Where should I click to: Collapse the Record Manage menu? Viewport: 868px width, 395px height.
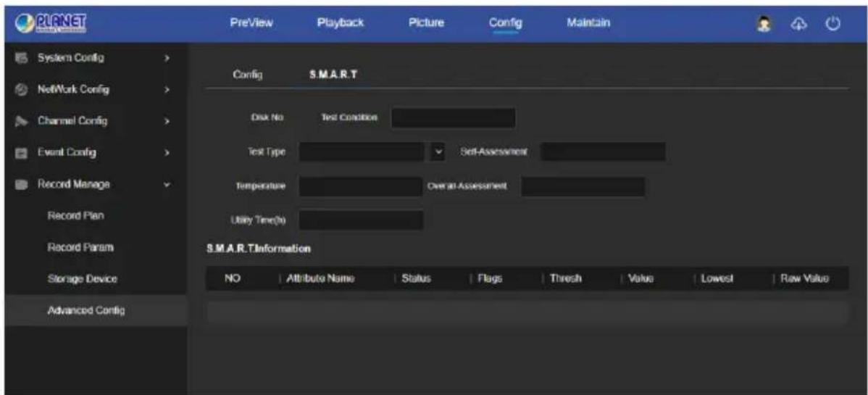click(168, 183)
